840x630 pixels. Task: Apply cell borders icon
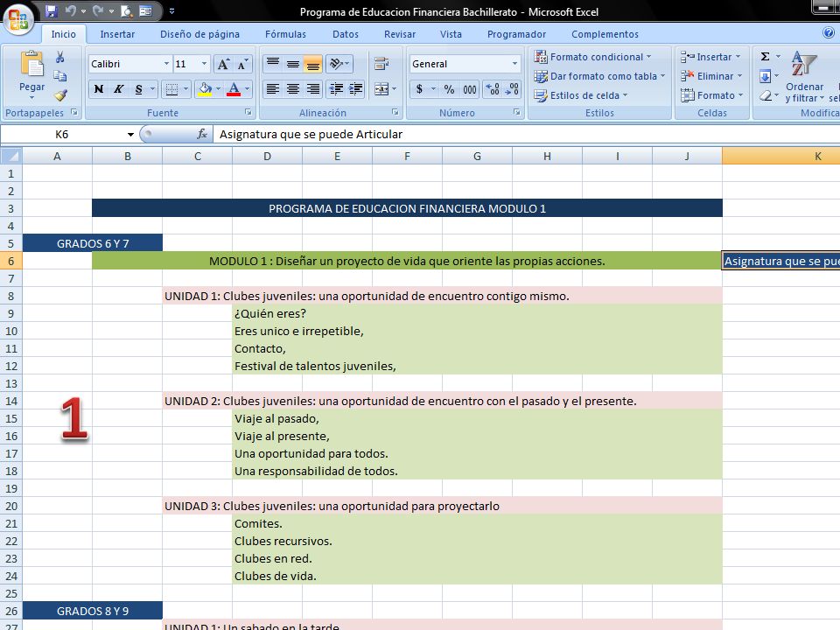[171, 89]
